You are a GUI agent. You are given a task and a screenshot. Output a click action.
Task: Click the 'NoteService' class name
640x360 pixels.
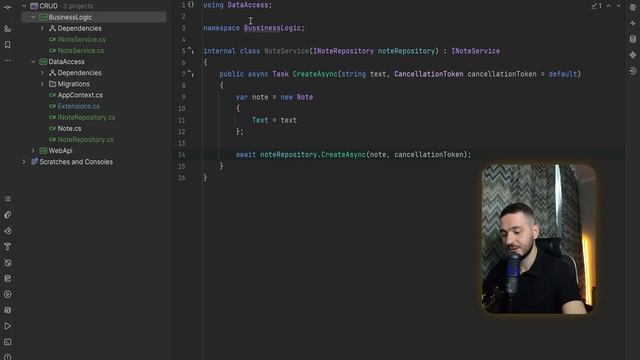(287, 51)
